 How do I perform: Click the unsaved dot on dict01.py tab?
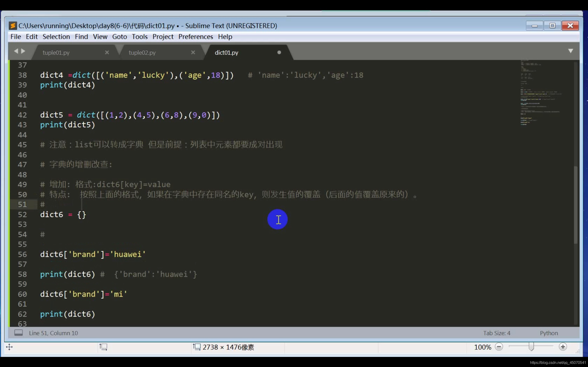[279, 53]
